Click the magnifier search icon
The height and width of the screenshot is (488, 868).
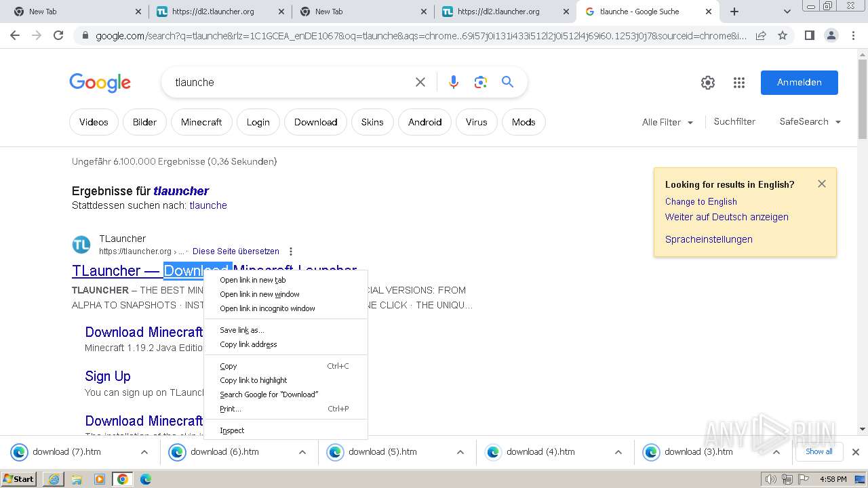coord(507,82)
